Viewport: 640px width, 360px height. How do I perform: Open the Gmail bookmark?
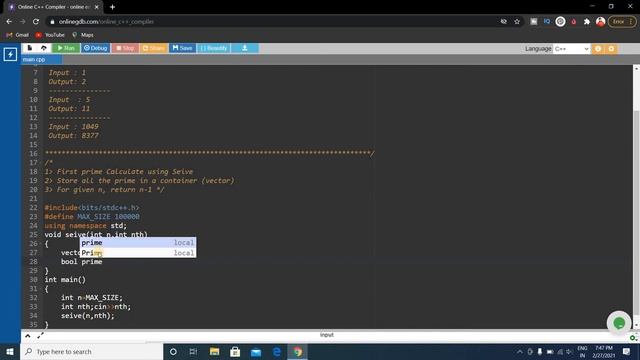[x=18, y=35]
